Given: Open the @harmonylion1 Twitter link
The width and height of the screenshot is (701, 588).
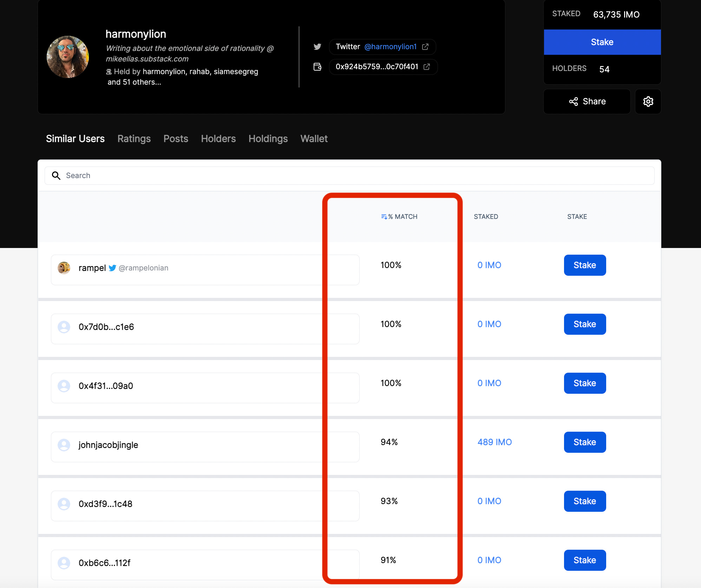Looking at the screenshot, I should click(391, 47).
